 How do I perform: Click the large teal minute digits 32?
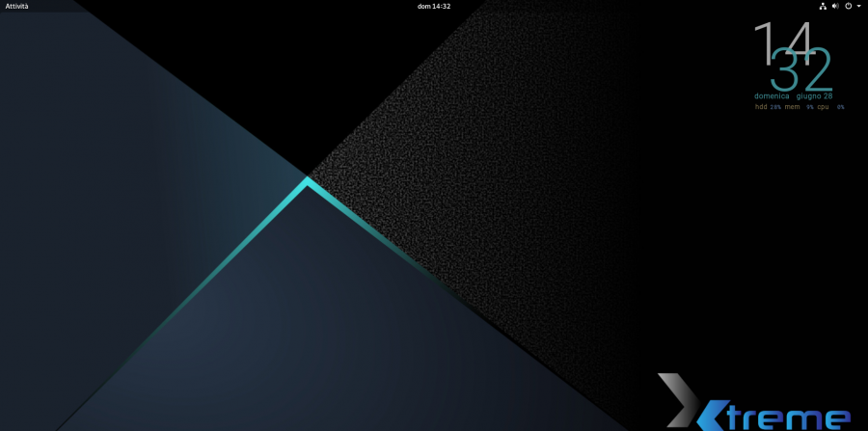801,70
